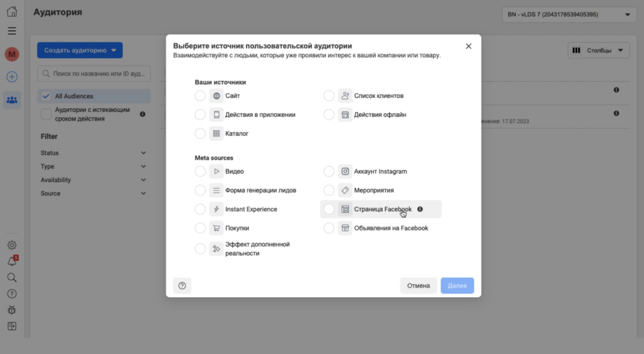Click info icon next to Страница Facebook
The image size is (644, 354).
tap(420, 209)
